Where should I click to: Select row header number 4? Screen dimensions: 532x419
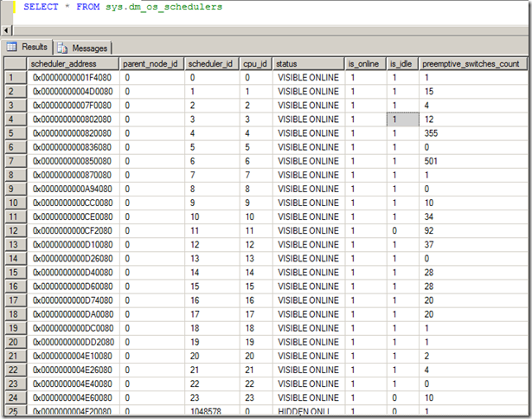(x=16, y=119)
